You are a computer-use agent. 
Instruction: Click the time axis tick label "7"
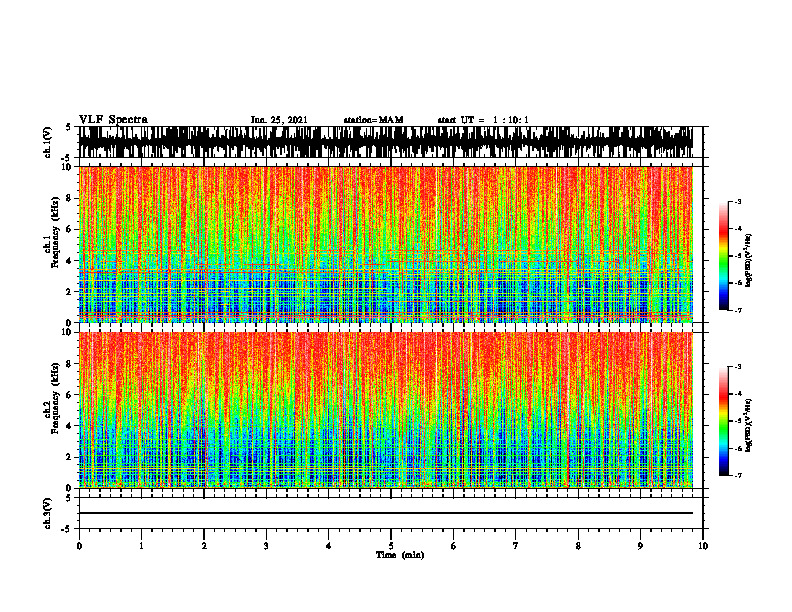tap(516, 546)
